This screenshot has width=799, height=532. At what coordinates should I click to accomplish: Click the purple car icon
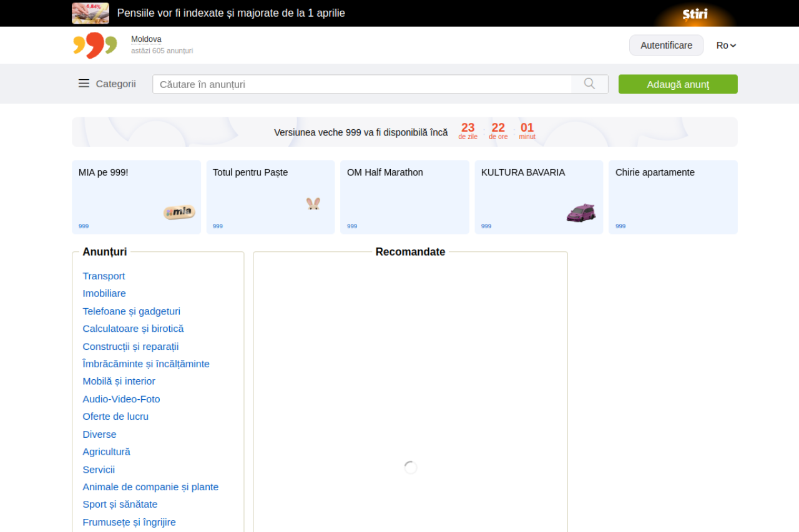pos(581,213)
